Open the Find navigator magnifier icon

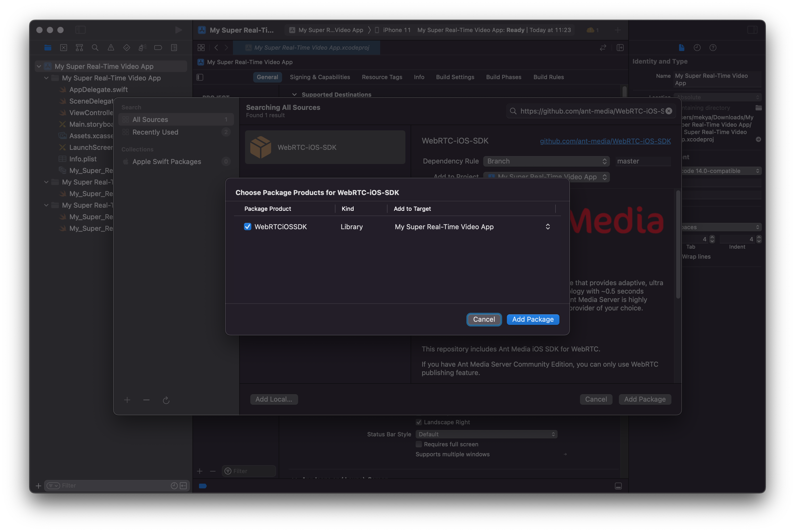(95, 48)
